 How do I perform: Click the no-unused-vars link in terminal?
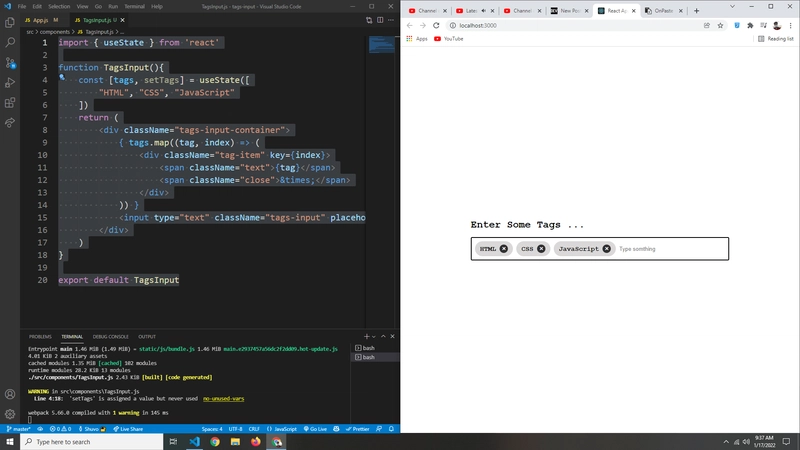tap(223, 398)
